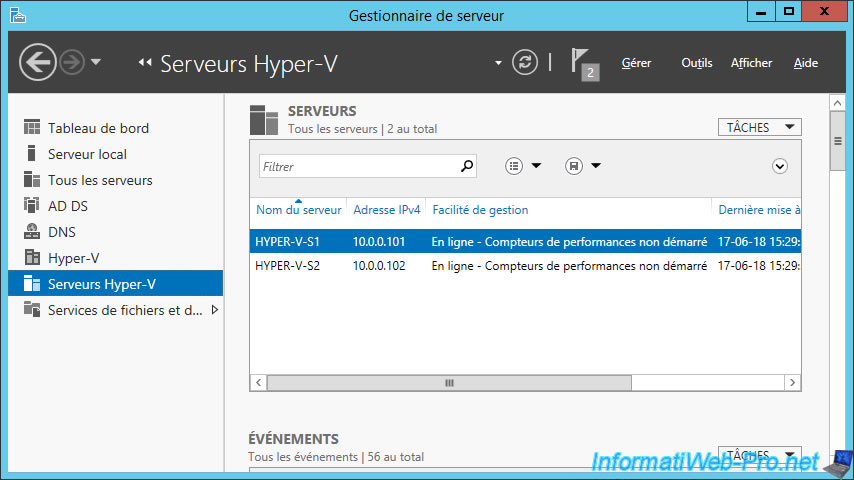The width and height of the screenshot is (854, 480).
Task: Expand the filter criteria chevron
Action: tap(779, 166)
